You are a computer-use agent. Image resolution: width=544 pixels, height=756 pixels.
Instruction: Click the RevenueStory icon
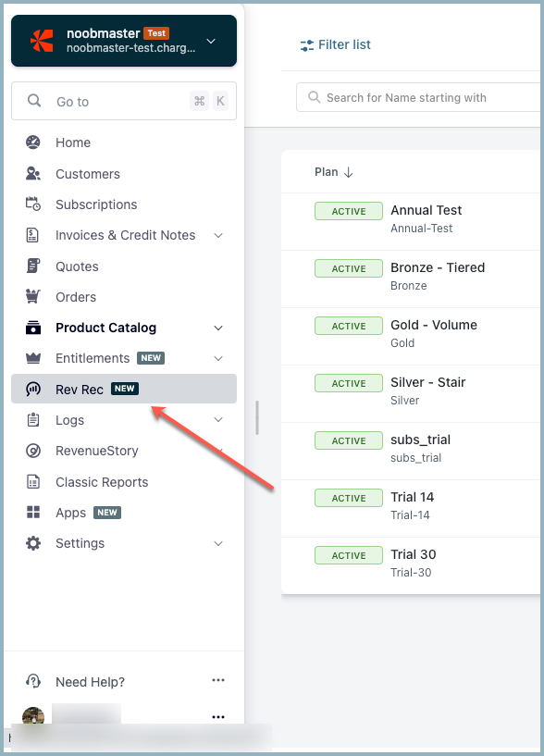pos(32,451)
